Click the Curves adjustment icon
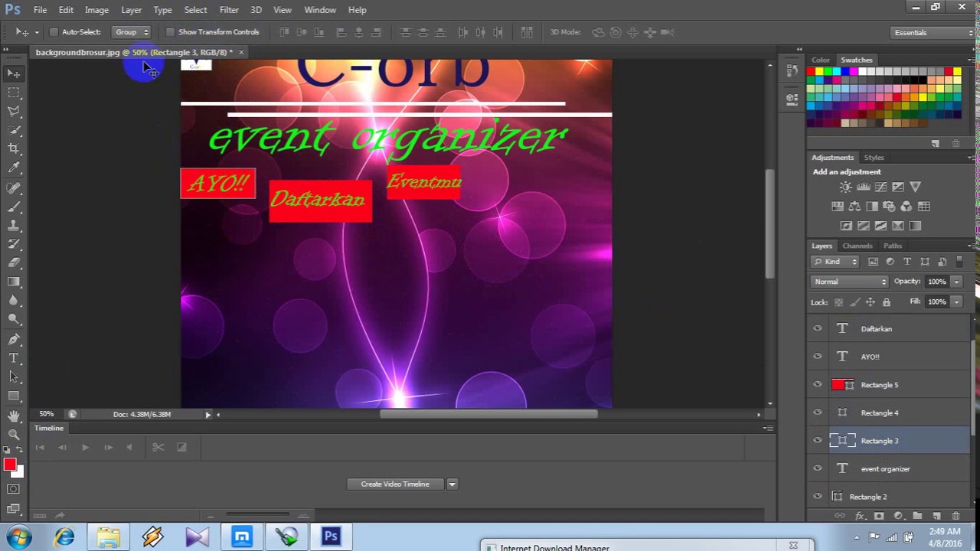This screenshot has width=980, height=551. (x=880, y=187)
